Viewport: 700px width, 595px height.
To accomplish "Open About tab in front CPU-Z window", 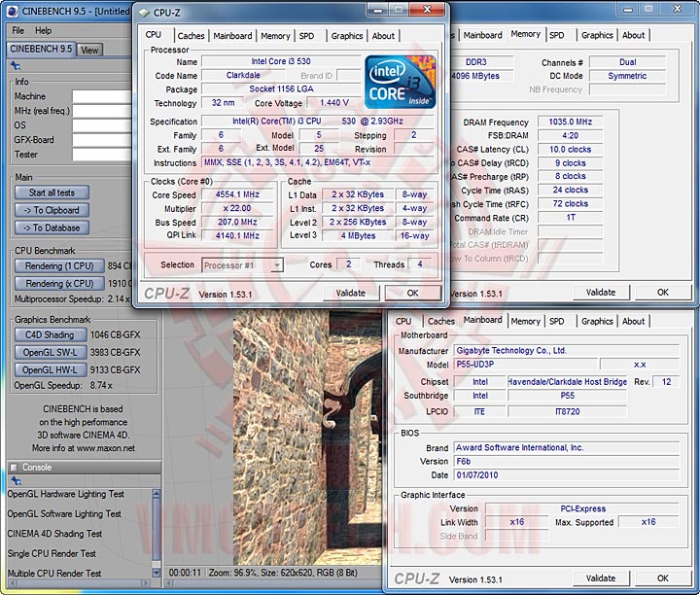I will click(x=383, y=36).
